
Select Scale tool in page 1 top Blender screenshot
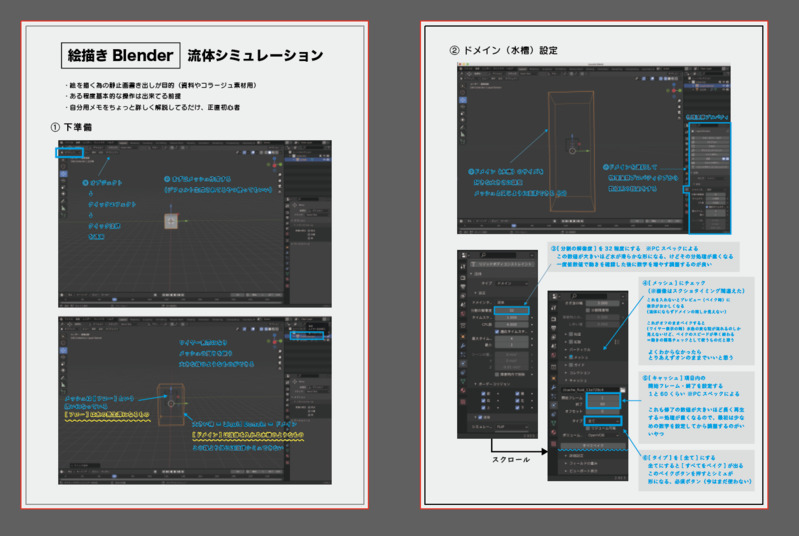[63, 187]
